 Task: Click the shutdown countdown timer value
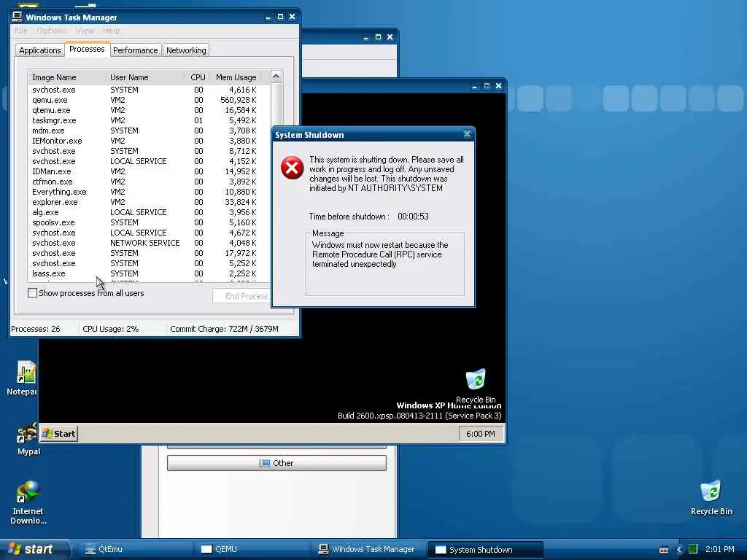[x=413, y=217]
